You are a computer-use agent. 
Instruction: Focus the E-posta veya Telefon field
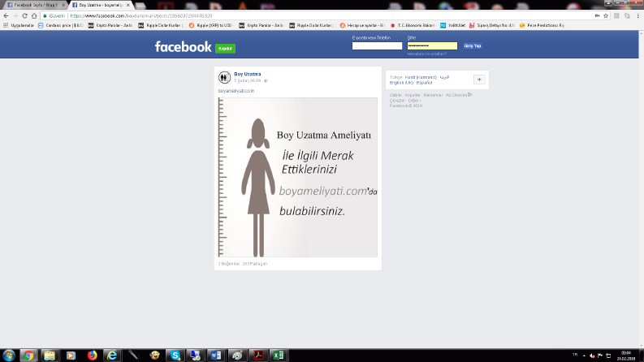[377, 46]
